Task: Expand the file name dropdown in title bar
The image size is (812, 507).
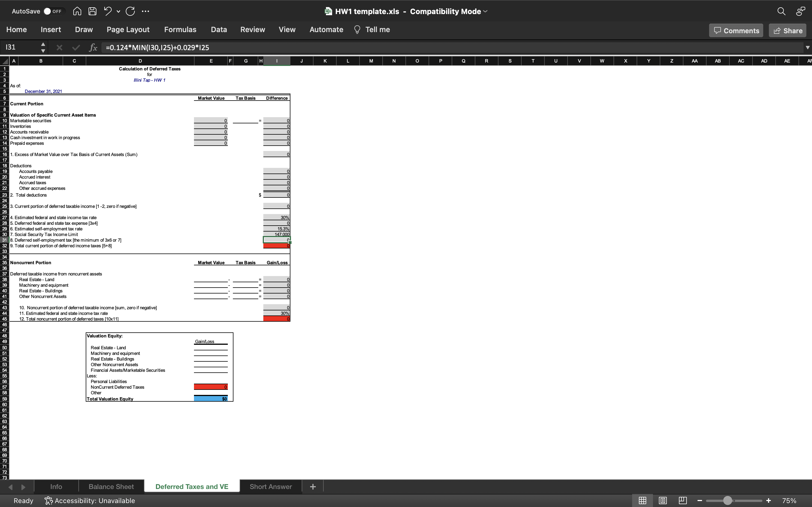Action: pyautogui.click(x=486, y=11)
